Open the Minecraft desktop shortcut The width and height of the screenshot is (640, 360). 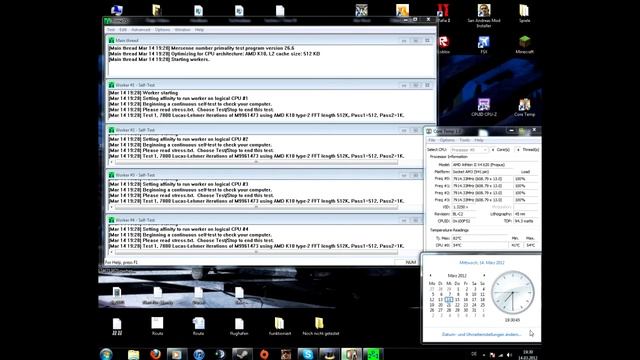coord(524,45)
